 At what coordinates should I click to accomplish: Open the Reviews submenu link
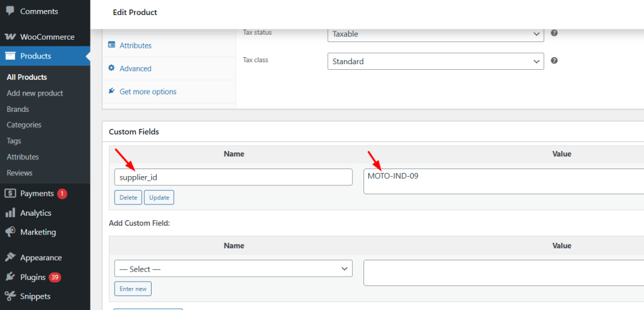point(19,173)
